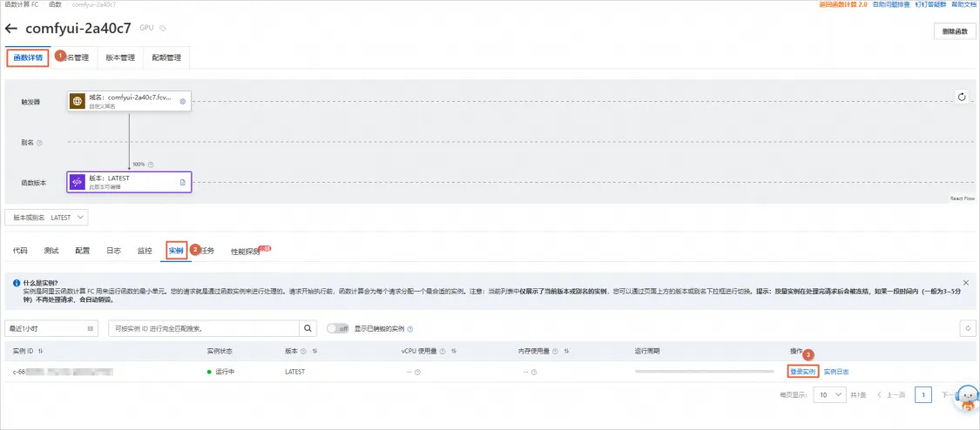Viewport: 980px width, 430px height.
Task: Toggle the 显示已销毁的实例 switch
Action: coord(337,328)
